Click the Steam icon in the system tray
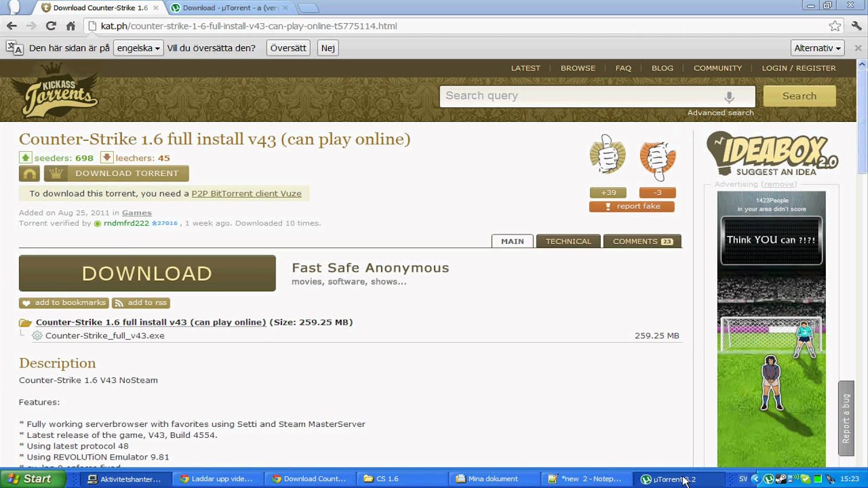The width and height of the screenshot is (868, 488). (x=781, y=479)
